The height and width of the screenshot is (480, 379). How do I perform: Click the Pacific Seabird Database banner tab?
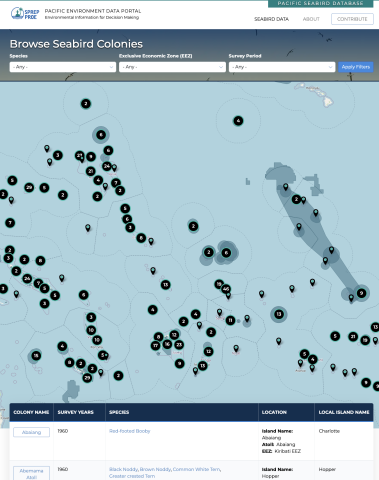pyautogui.click(x=320, y=3)
